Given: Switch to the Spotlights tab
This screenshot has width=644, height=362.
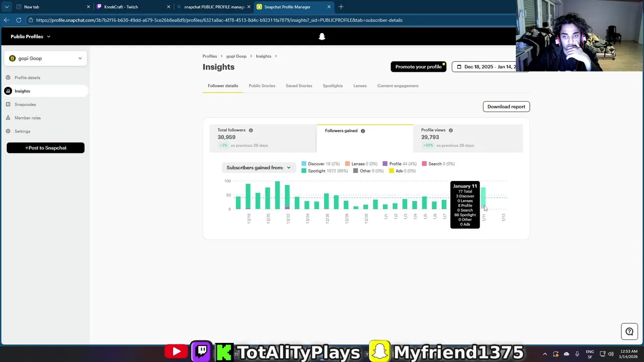Looking at the screenshot, I should point(333,85).
